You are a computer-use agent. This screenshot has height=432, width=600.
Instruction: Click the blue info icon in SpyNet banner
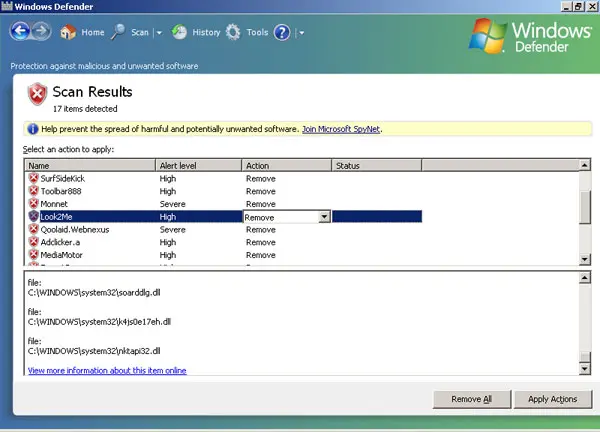33,129
